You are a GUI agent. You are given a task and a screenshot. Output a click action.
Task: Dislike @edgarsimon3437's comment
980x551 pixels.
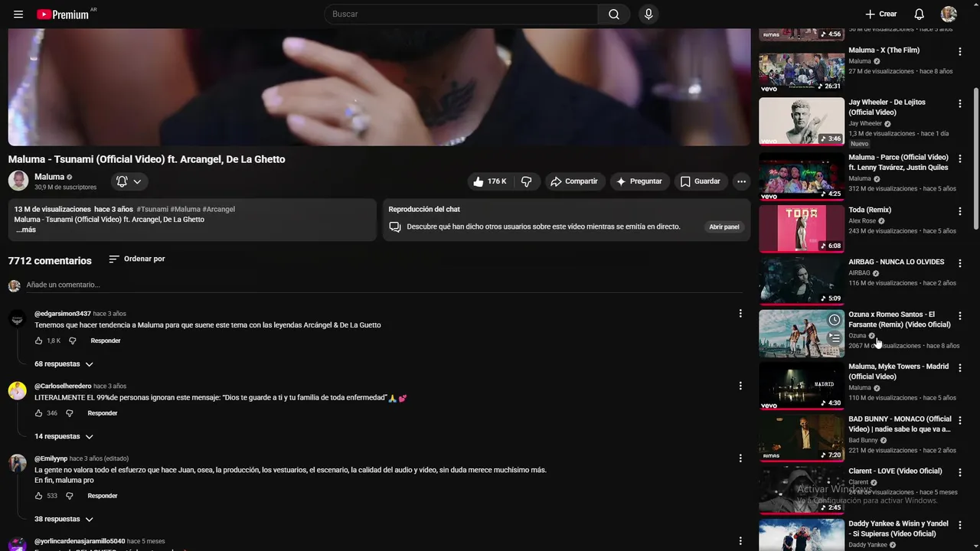click(x=73, y=341)
